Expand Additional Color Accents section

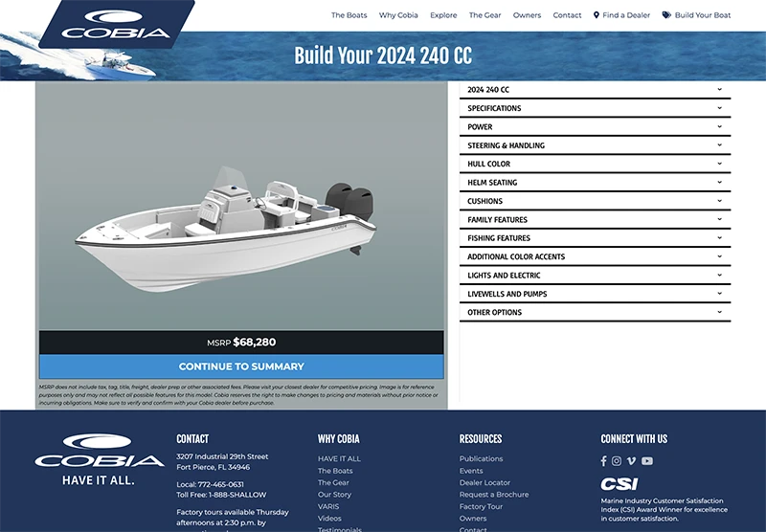[595, 256]
